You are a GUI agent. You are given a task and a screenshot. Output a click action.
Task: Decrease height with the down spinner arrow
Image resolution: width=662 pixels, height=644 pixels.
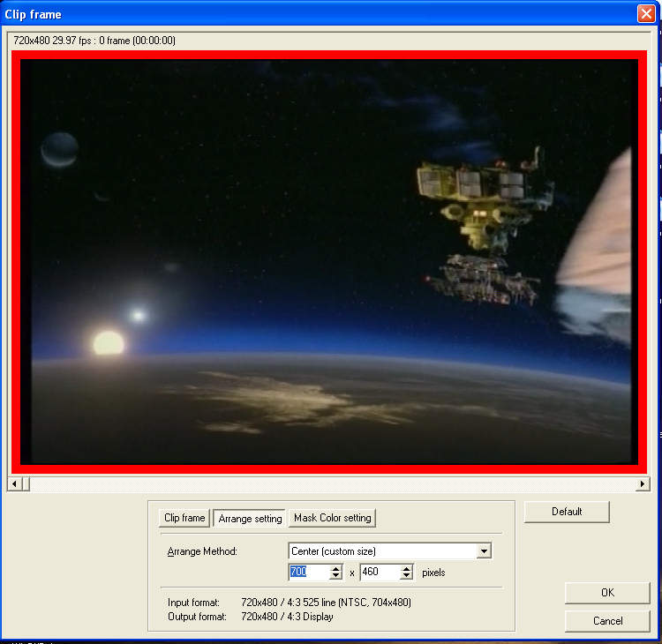coord(406,576)
